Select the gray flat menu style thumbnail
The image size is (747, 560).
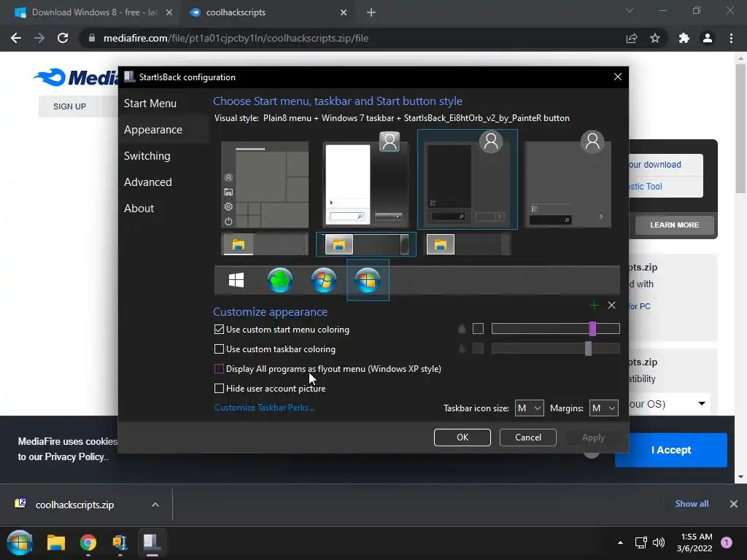tap(568, 180)
